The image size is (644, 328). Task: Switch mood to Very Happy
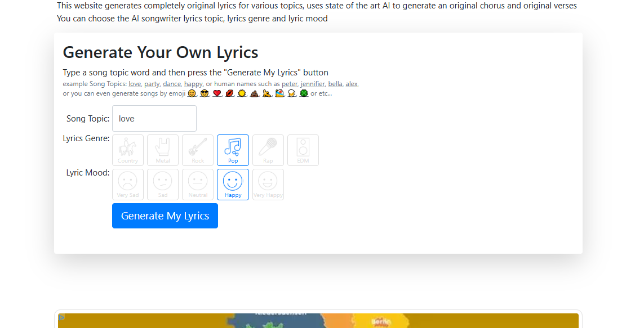pos(268,184)
